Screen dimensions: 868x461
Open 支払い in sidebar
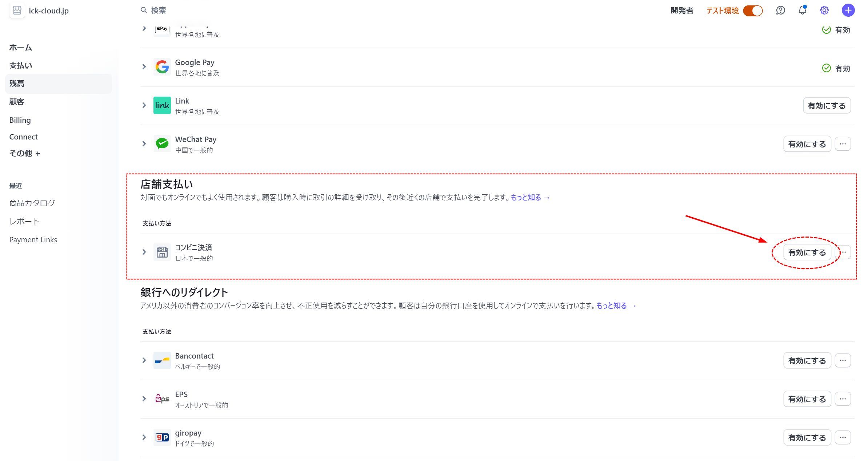pos(21,65)
